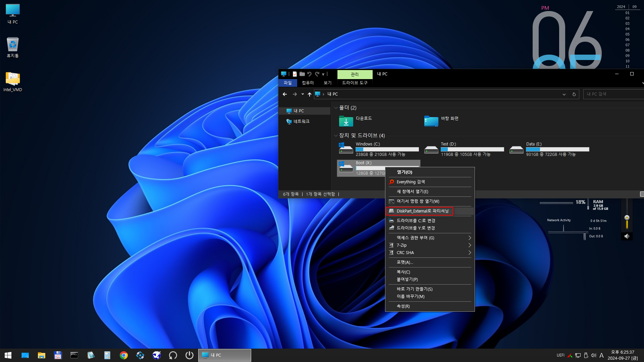Choose 드라이브를 C:로 변경

click(x=430, y=221)
